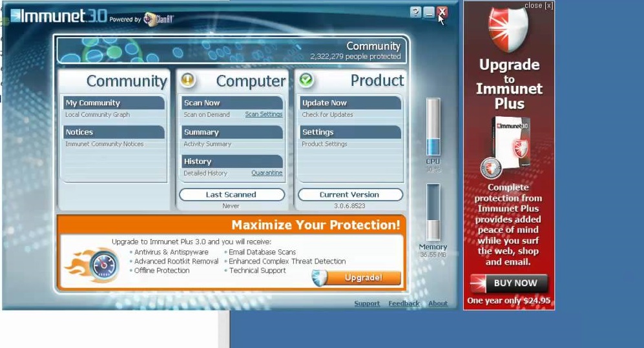Click the yellow warning icon beside Computer
Screen dimensions: 644x348
click(x=188, y=79)
